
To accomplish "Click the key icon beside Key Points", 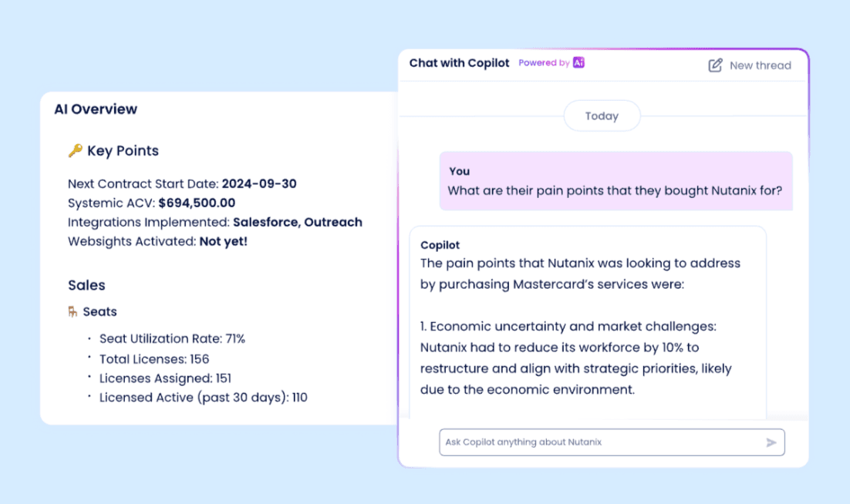I will pyautogui.click(x=73, y=150).
